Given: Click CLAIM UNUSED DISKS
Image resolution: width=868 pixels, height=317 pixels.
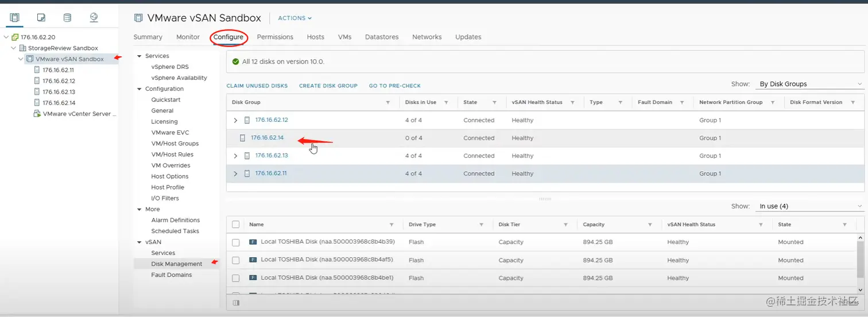Looking at the screenshot, I should click(257, 86).
